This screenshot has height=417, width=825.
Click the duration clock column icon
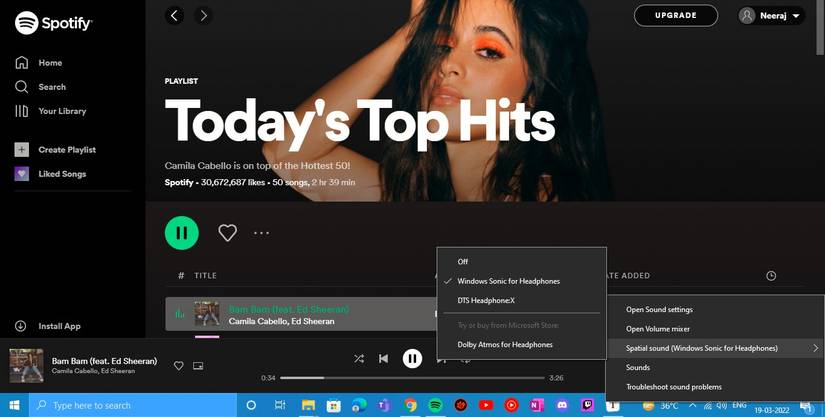click(x=771, y=276)
